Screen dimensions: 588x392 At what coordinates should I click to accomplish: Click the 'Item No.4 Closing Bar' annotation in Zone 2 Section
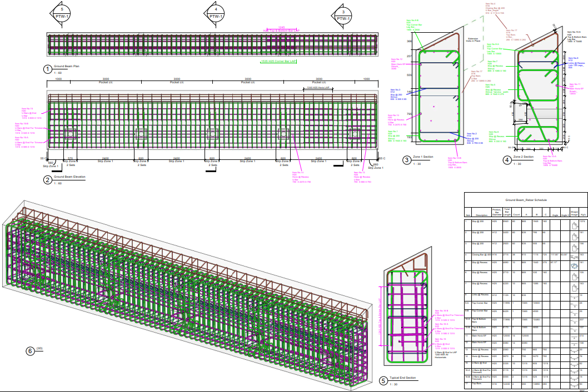tap(495, 8)
